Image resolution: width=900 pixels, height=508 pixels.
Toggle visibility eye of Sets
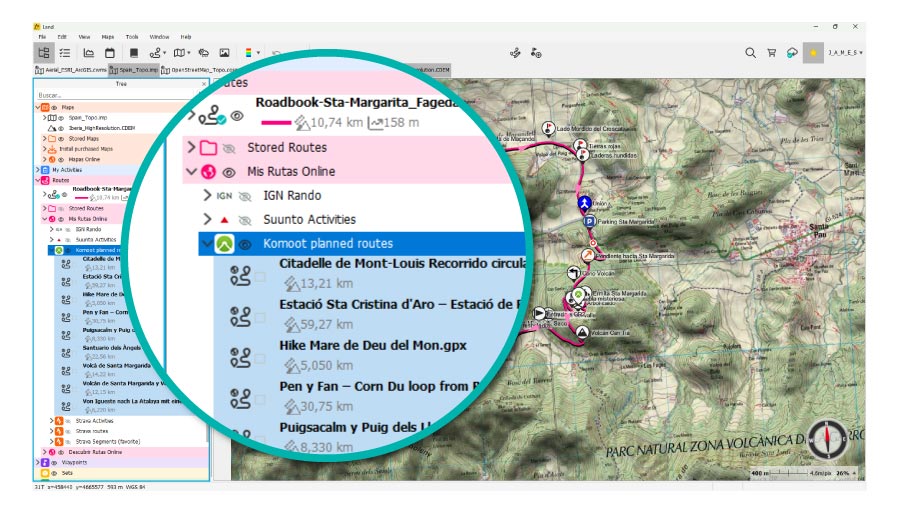click(x=55, y=473)
